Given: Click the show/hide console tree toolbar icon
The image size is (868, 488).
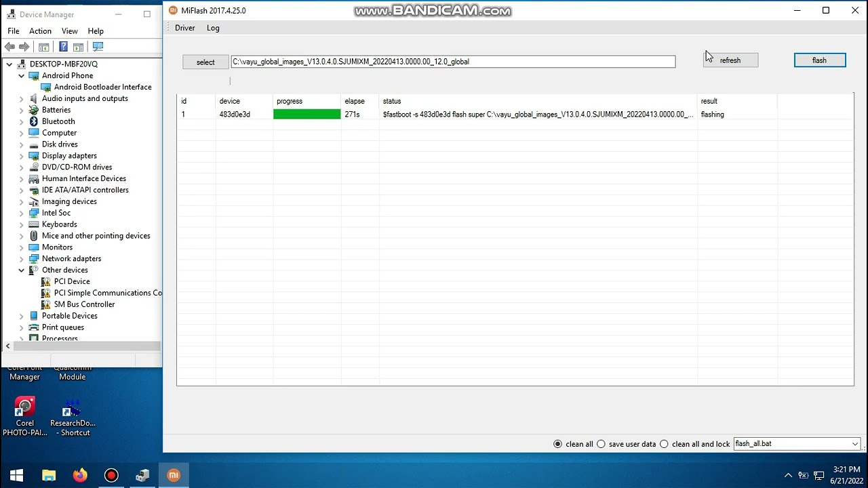Looking at the screenshot, I should click(44, 47).
